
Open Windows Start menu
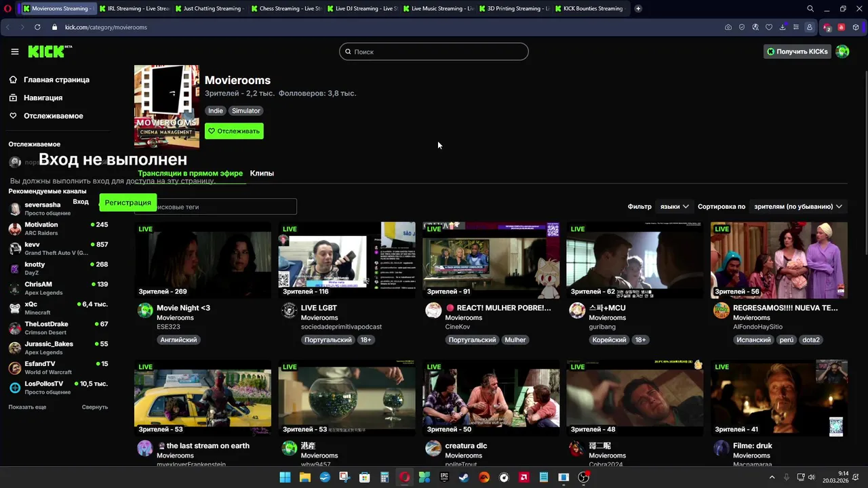point(285,477)
